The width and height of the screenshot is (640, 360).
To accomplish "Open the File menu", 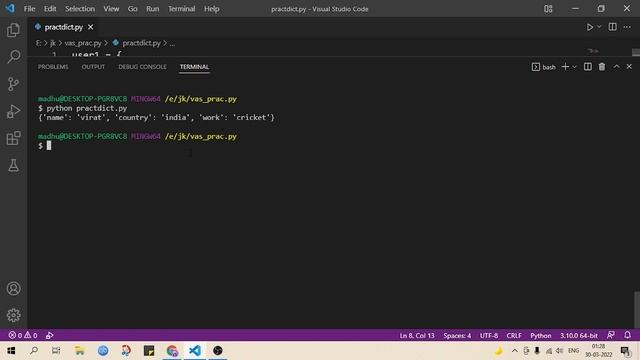I will tap(29, 9).
